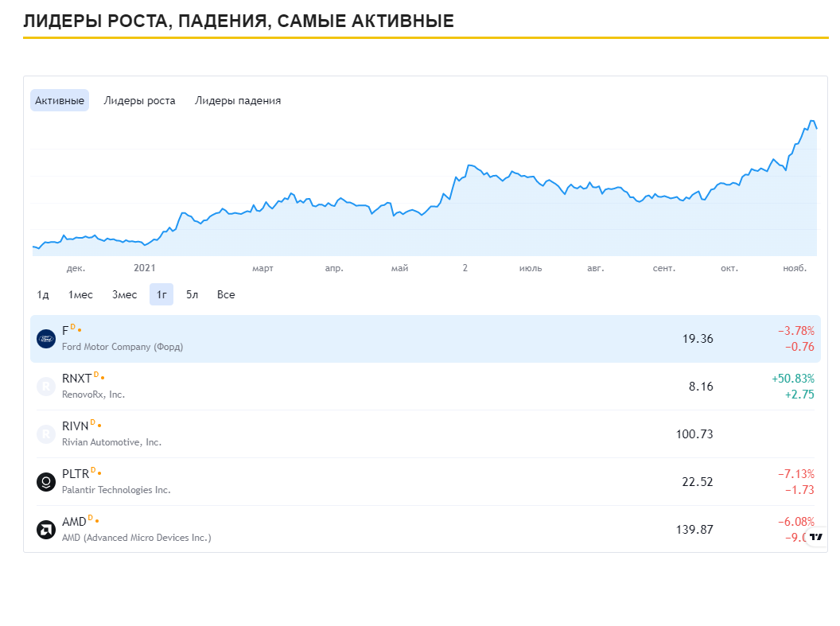Click the Ford logo icon

pos(46,339)
